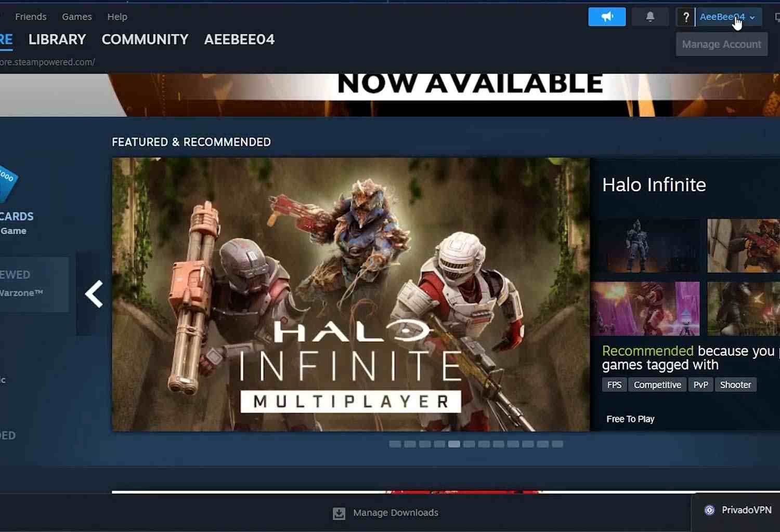Click the 'FEATURED & RECOMMENDED' heading
This screenshot has width=780, height=532.
191,142
